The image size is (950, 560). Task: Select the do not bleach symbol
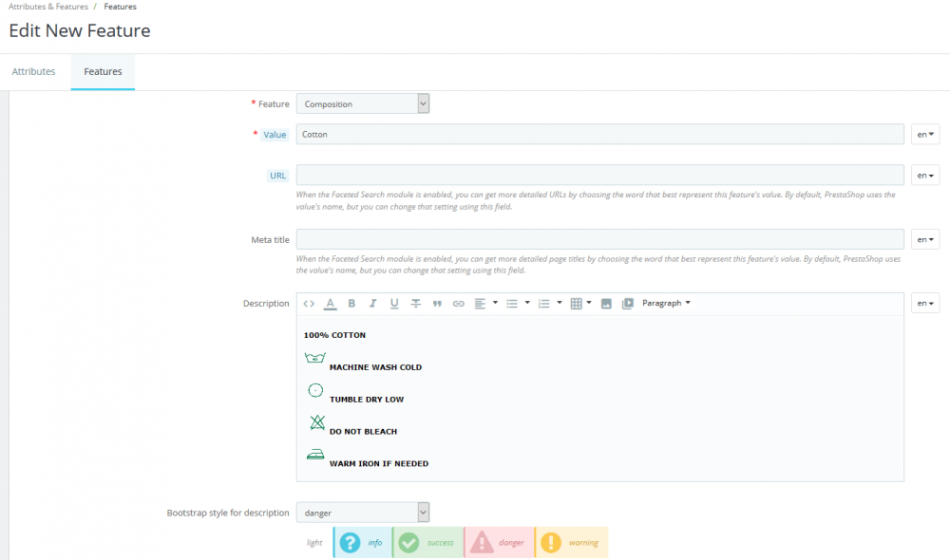click(x=317, y=422)
